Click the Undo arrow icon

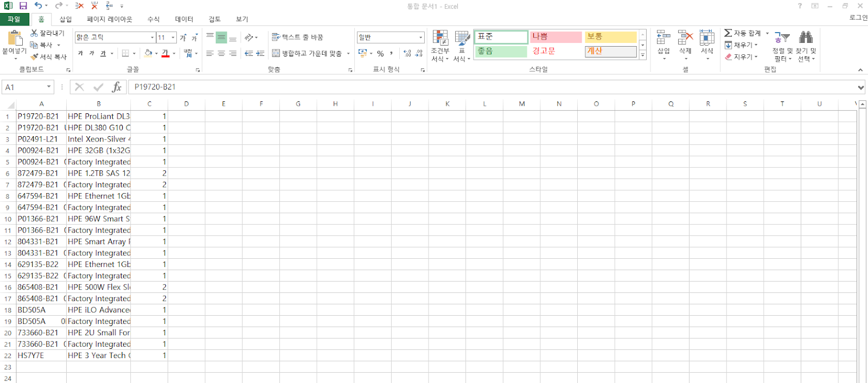(38, 5)
